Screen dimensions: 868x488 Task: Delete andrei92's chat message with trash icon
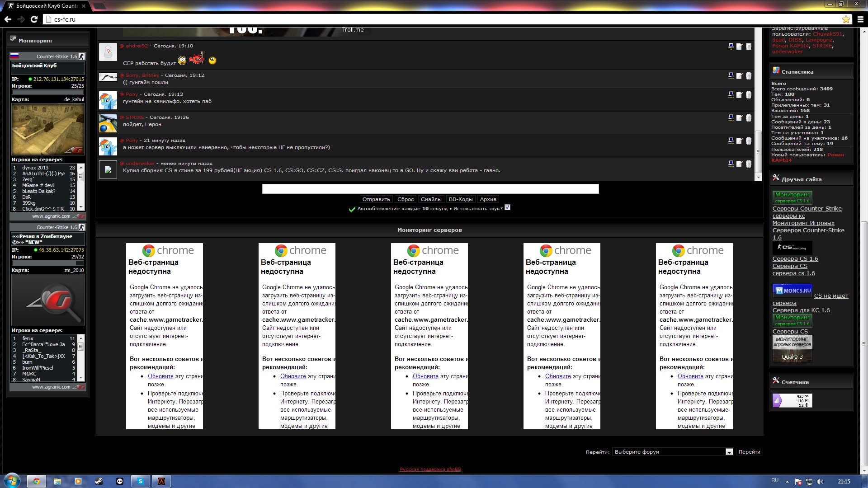coord(748,47)
